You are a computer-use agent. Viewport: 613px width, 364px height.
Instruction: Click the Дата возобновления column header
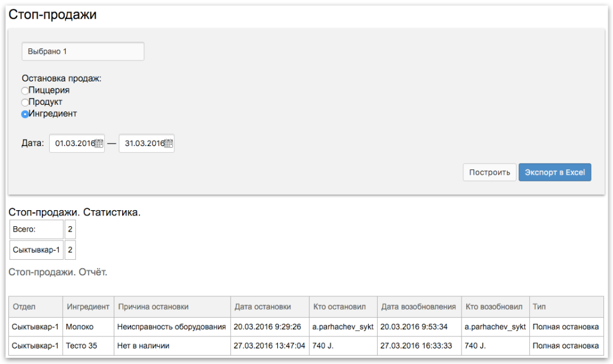click(x=420, y=307)
